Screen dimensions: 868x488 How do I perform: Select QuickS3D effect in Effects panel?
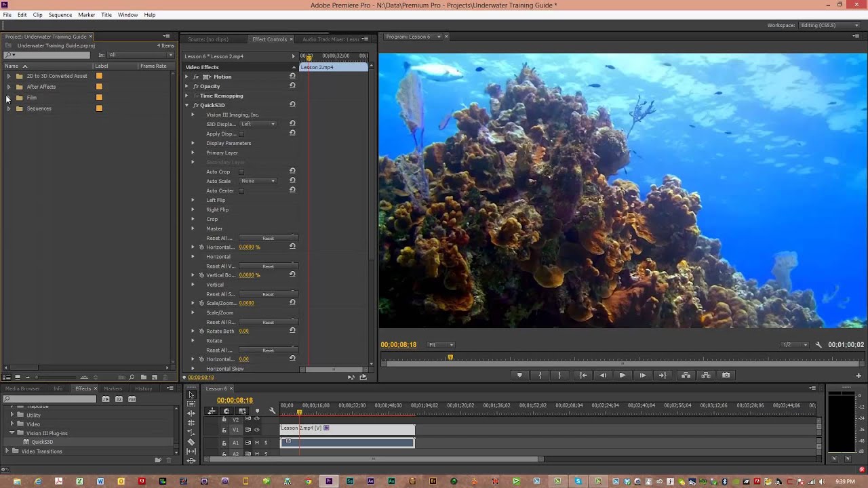(41, 442)
